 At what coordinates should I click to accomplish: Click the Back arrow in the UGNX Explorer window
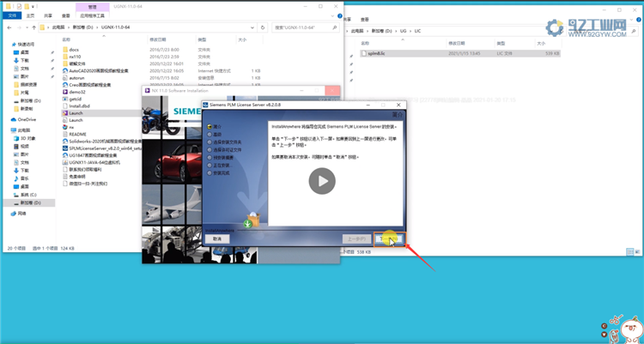click(x=9, y=27)
